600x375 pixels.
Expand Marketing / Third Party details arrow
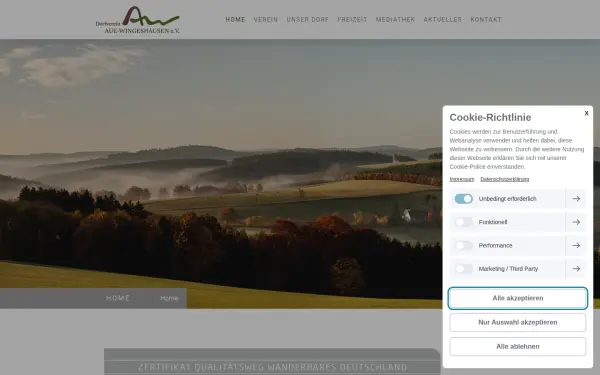tap(576, 269)
